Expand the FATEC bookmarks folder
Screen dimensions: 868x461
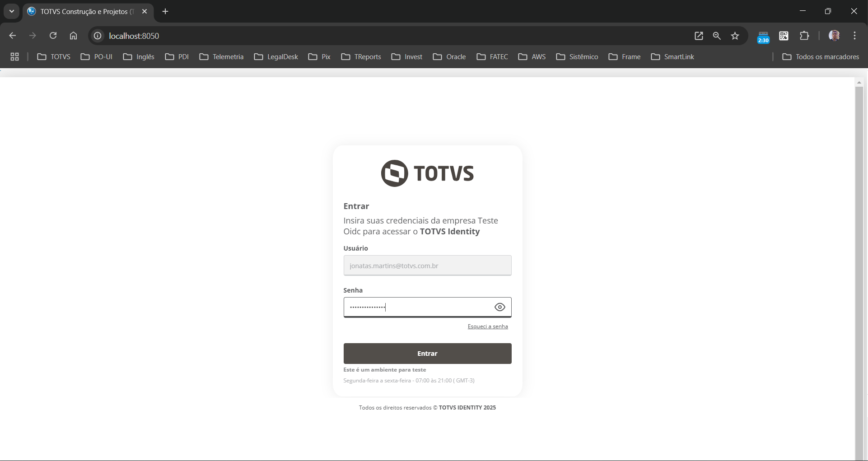click(x=493, y=57)
